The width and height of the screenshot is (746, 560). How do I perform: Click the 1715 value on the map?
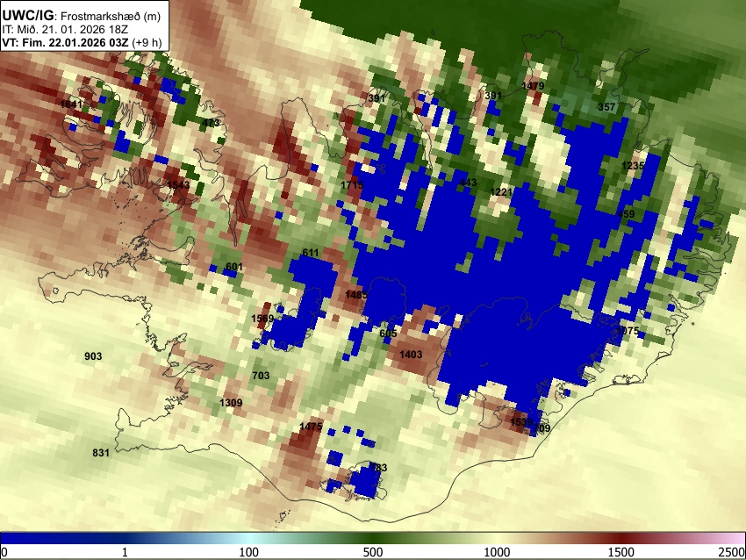352,185
